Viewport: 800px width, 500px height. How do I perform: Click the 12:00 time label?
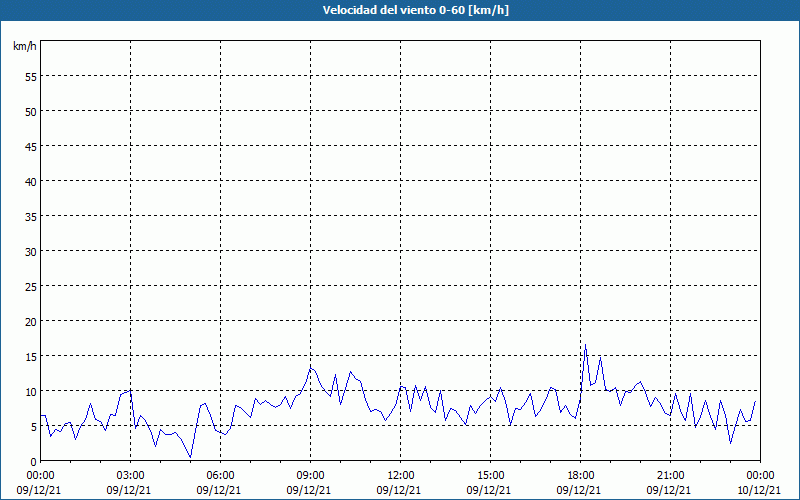click(401, 476)
